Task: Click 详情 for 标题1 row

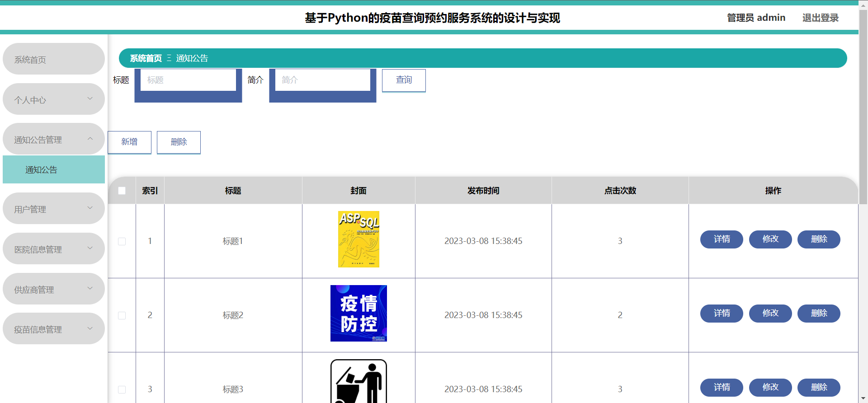Action: (x=721, y=239)
